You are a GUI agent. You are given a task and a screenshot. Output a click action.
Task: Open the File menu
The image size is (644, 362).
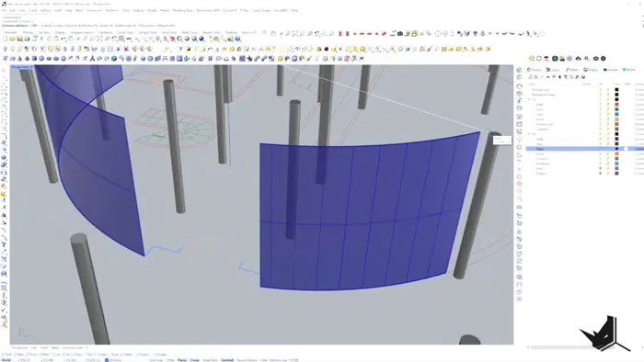point(4,10)
